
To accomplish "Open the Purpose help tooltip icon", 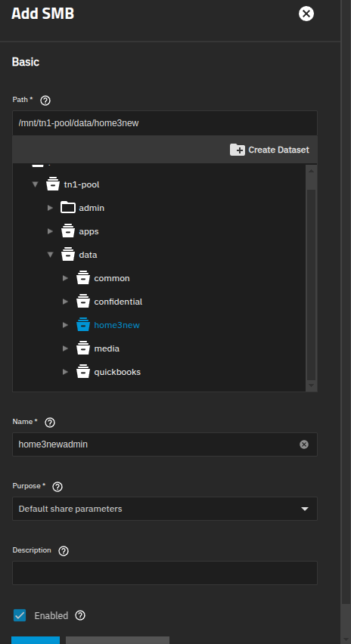I will pos(57,487).
